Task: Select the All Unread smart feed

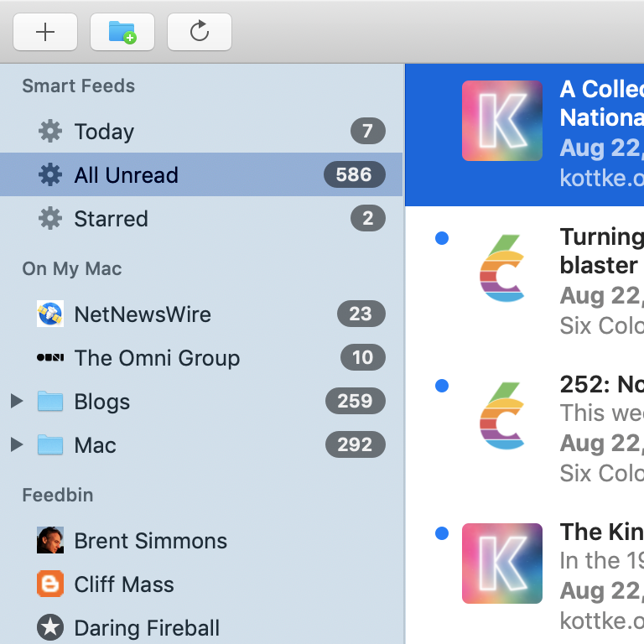Action: point(126,175)
